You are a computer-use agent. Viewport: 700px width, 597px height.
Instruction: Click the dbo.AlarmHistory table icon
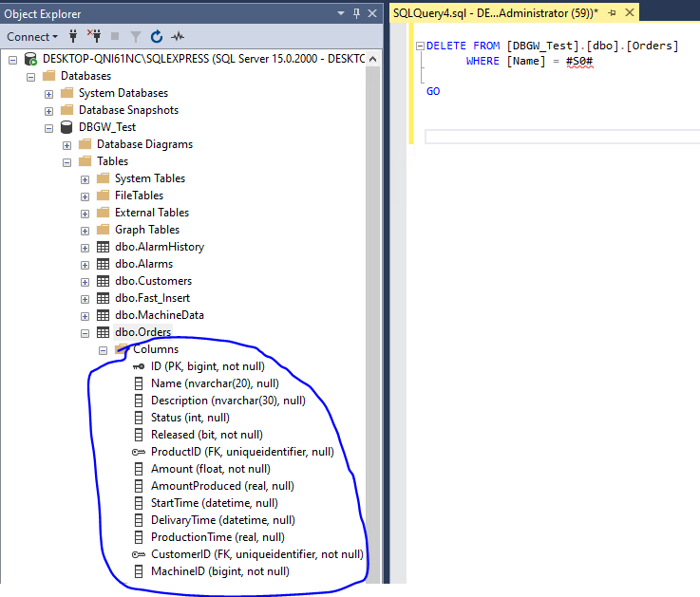103,247
